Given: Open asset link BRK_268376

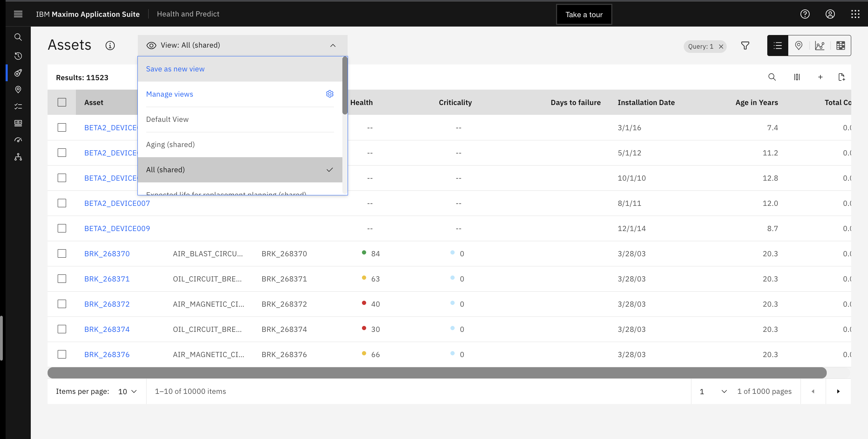Looking at the screenshot, I should (x=107, y=355).
